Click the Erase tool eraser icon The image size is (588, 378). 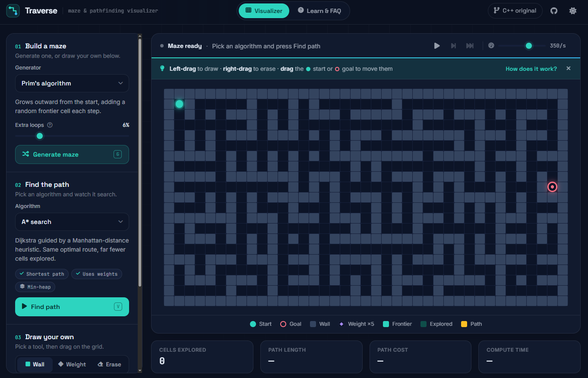coord(100,364)
